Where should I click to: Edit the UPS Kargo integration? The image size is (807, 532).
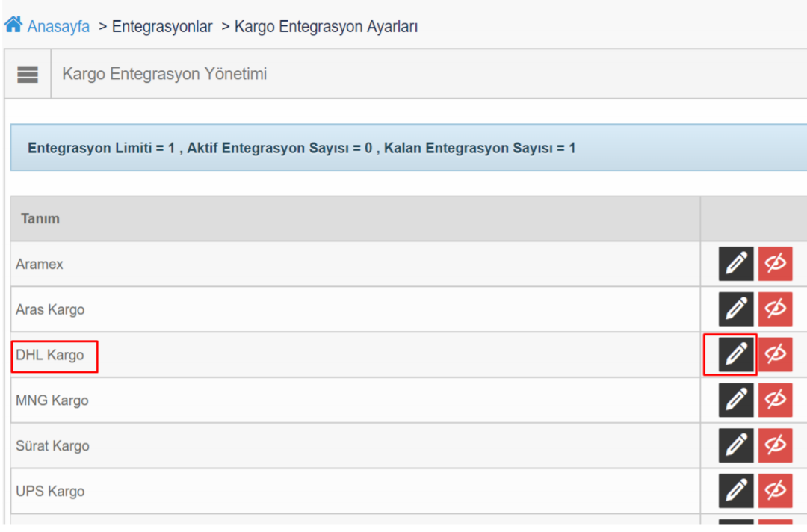pyautogui.click(x=736, y=490)
